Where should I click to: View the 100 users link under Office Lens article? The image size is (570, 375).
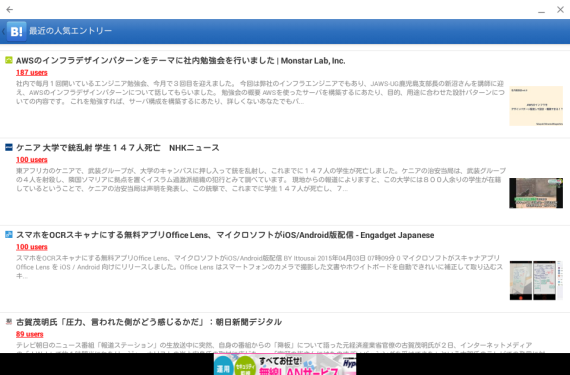pos(32,247)
